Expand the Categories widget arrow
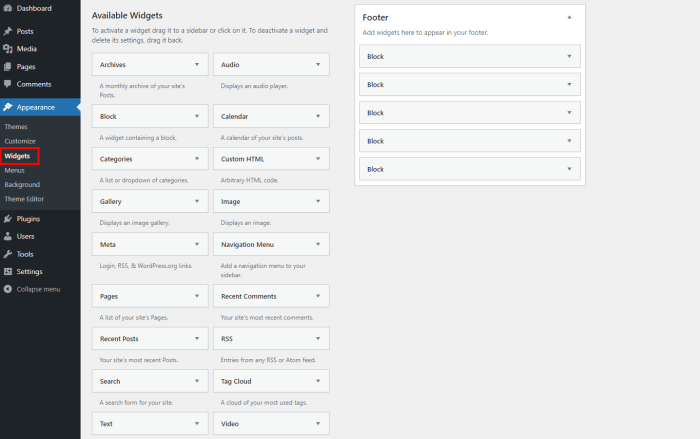Image resolution: width=700 pixels, height=439 pixels. pos(197,159)
